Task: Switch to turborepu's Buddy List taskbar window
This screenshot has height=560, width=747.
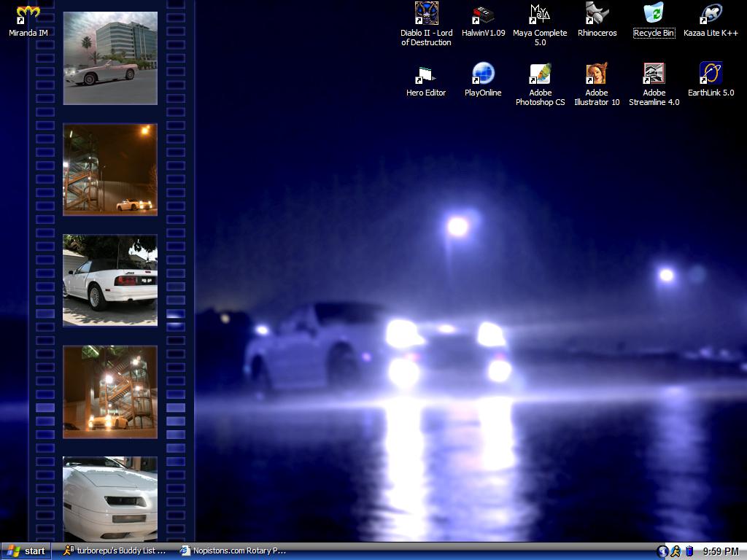Action: (115, 551)
